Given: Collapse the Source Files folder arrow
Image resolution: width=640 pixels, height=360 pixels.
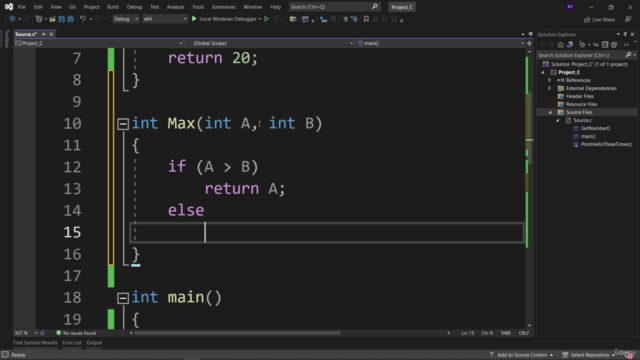Looking at the screenshot, I should click(x=550, y=112).
